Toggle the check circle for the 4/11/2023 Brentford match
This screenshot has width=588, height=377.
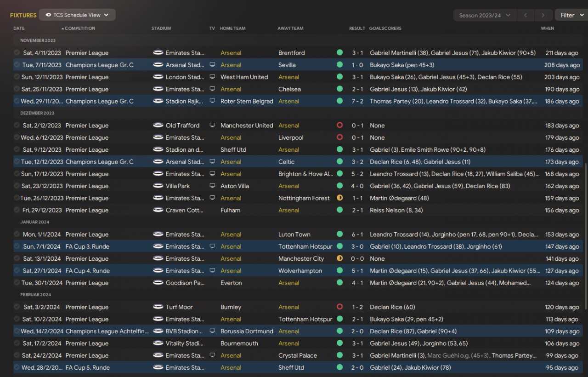point(17,53)
